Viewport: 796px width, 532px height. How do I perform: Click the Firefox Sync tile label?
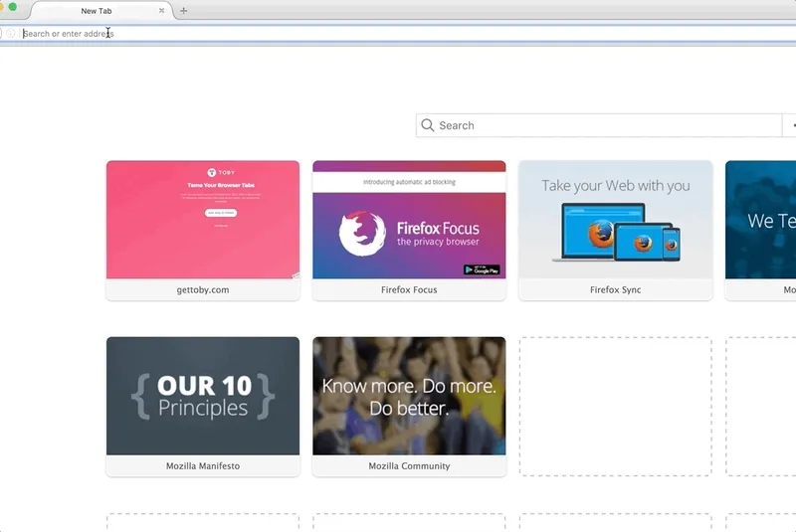point(615,290)
